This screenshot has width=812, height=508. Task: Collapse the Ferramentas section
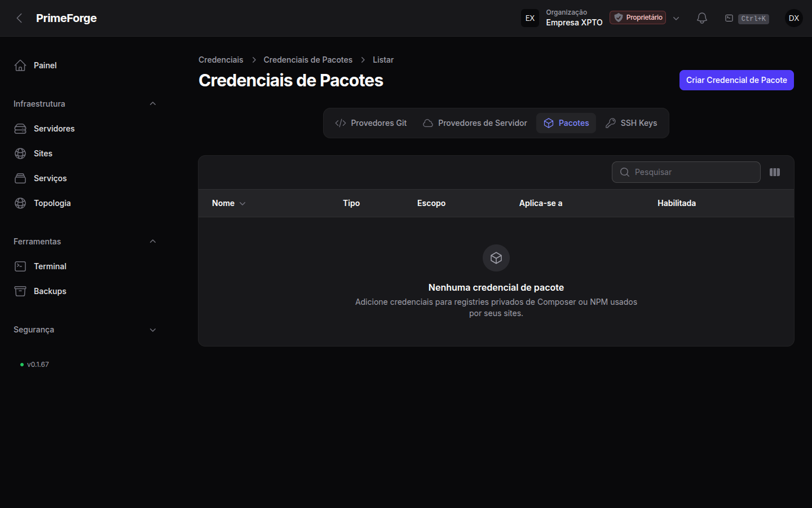[153, 242]
